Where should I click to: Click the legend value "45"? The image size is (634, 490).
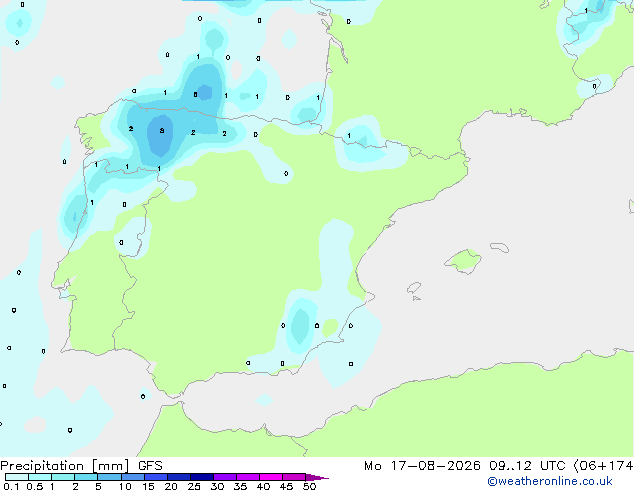point(286,486)
